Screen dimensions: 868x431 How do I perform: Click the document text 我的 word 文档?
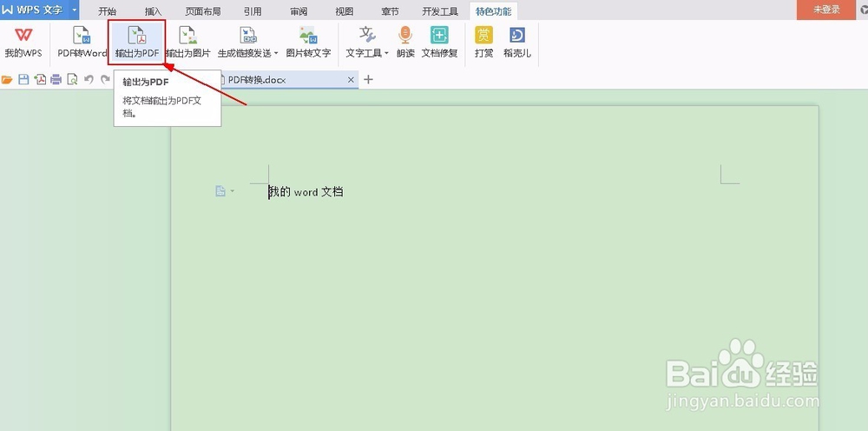pyautogui.click(x=306, y=192)
